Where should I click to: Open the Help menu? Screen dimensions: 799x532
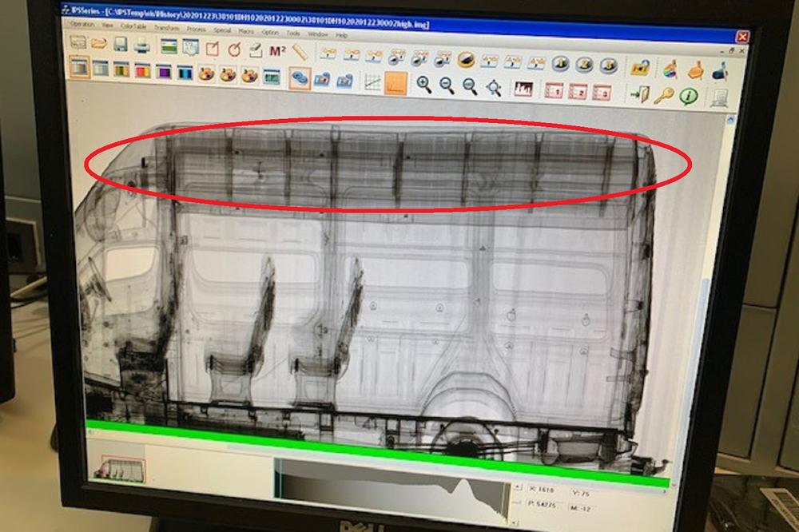(x=341, y=35)
